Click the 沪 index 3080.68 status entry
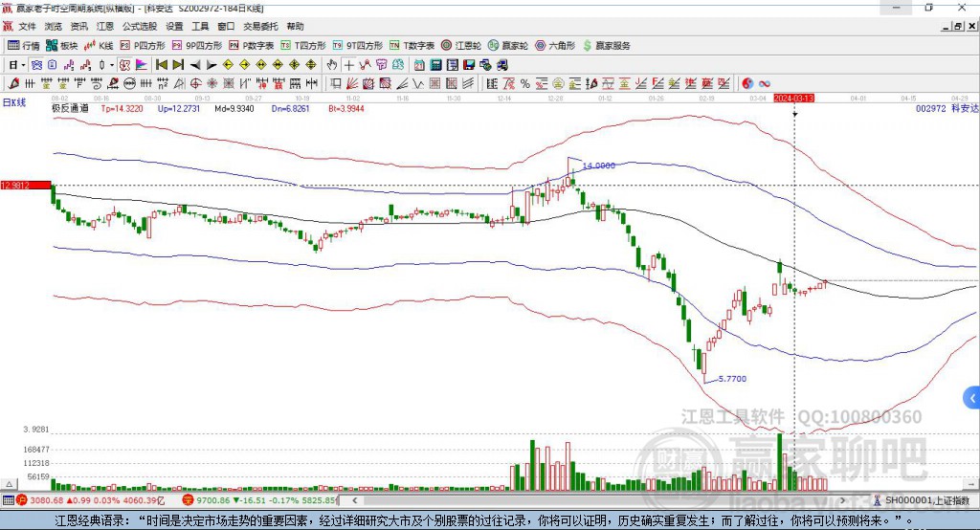The height and width of the screenshot is (530, 980). click(x=91, y=500)
